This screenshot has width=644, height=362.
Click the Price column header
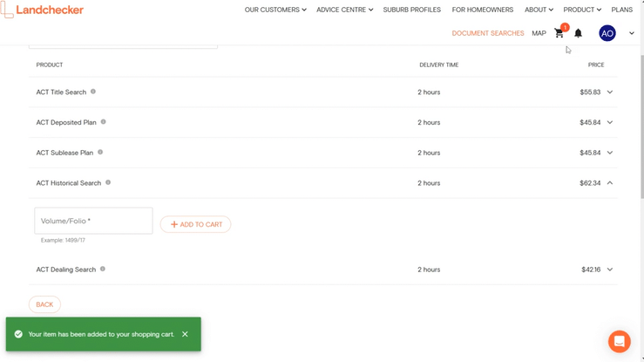[x=596, y=65]
